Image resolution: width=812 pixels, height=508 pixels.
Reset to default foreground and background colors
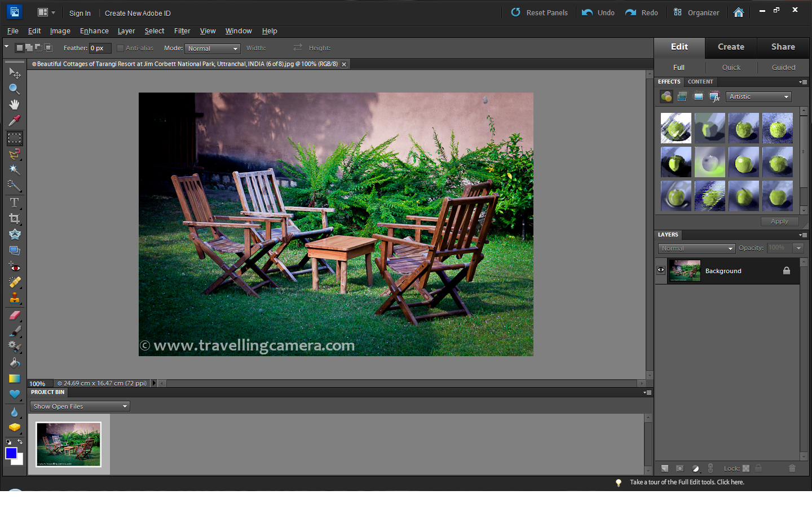[8, 441]
